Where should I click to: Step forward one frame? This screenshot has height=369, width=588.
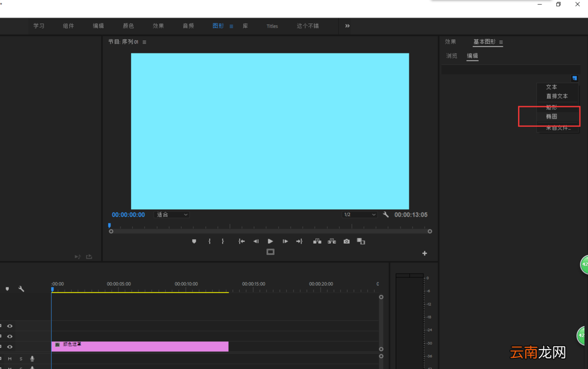pos(285,241)
